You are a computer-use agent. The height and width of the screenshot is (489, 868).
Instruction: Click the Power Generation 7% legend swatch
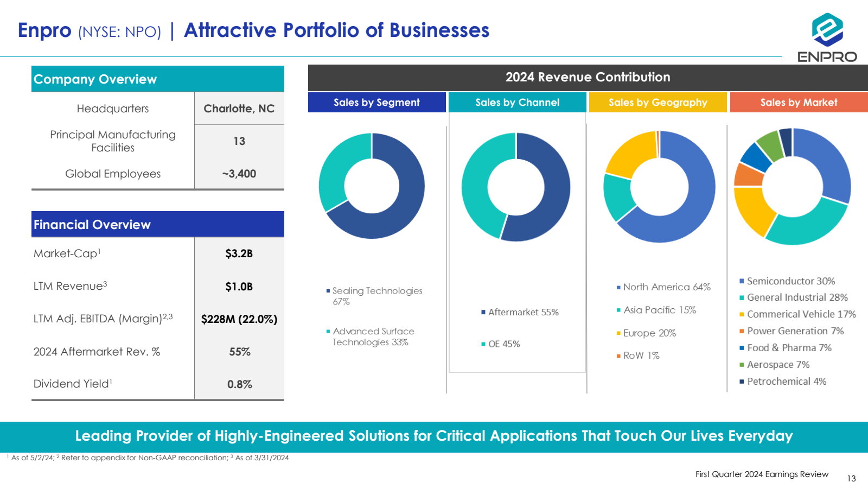742,331
